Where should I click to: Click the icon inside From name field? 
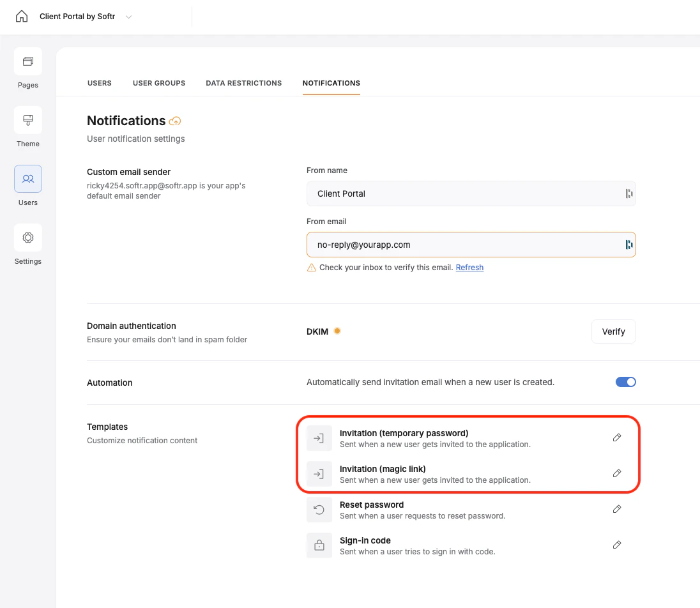tap(628, 194)
